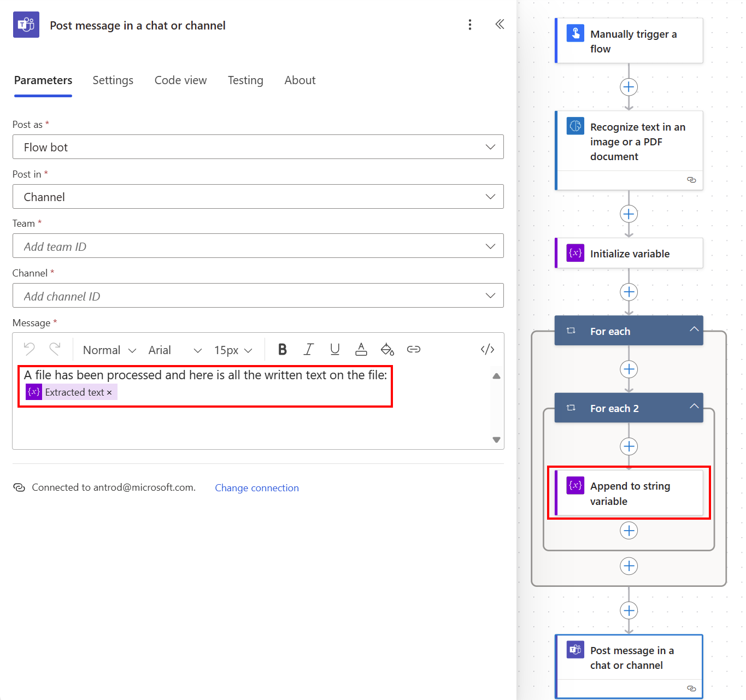The width and height of the screenshot is (746, 700).
Task: Switch to the Testing tab
Action: pos(245,80)
